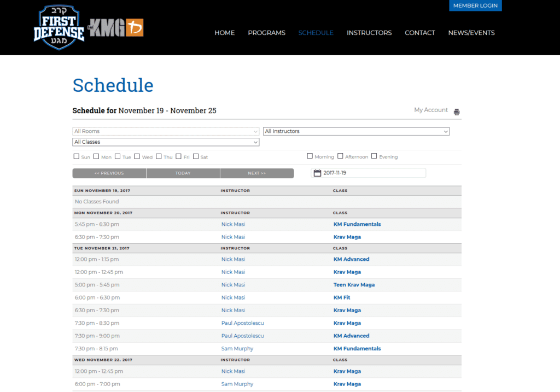Enable the Evening time filter
The image size is (560, 392).
(374, 156)
